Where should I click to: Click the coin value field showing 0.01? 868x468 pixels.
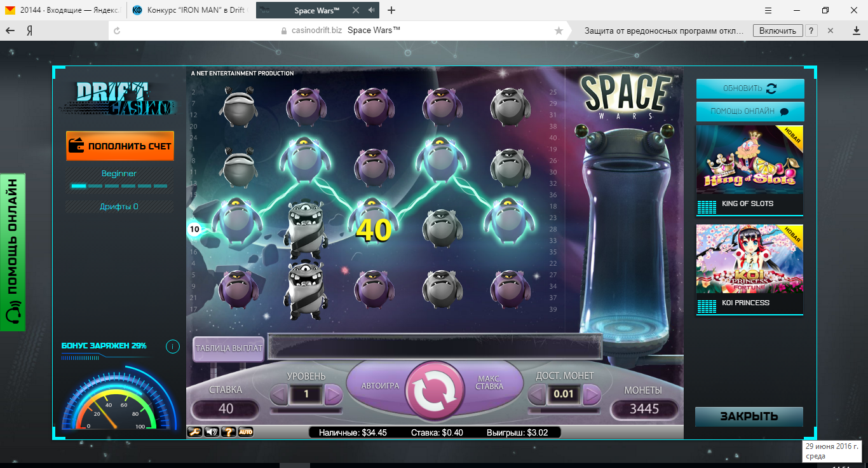point(564,395)
